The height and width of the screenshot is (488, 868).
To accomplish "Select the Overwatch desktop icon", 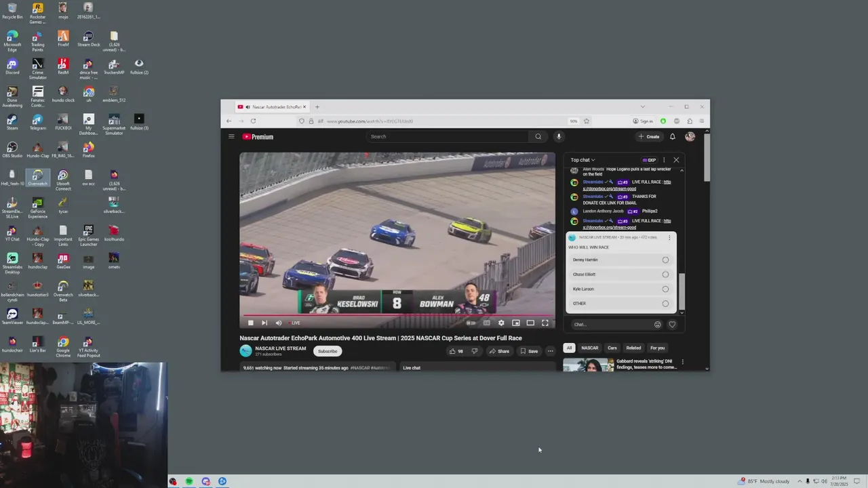I will pyautogui.click(x=37, y=178).
